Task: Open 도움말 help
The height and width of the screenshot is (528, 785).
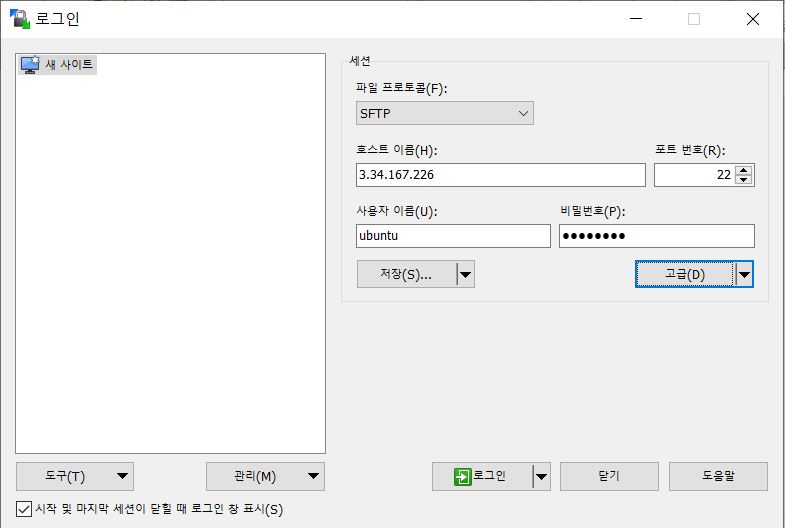Action: 718,476
